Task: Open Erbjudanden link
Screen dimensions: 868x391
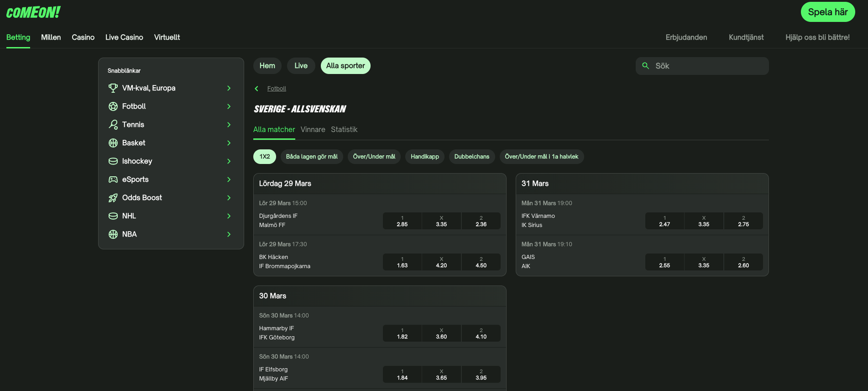Action: click(686, 37)
